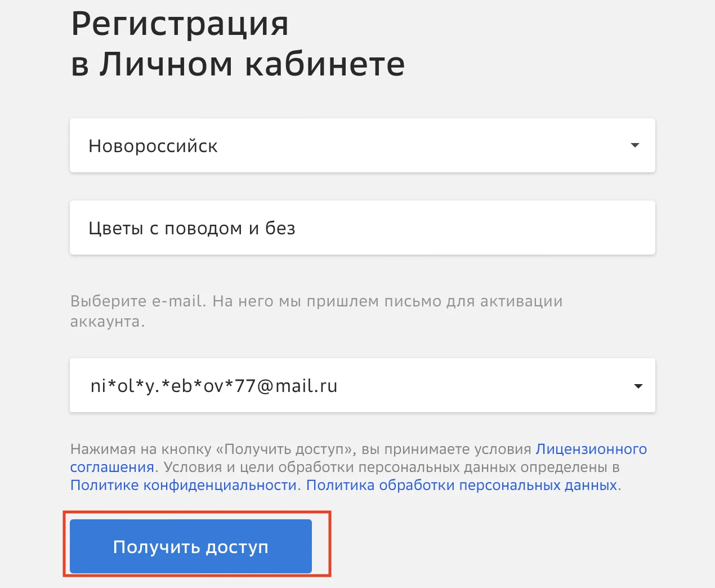Click the "в Личном кабинете" heading line
715x588 pixels.
click(x=238, y=64)
